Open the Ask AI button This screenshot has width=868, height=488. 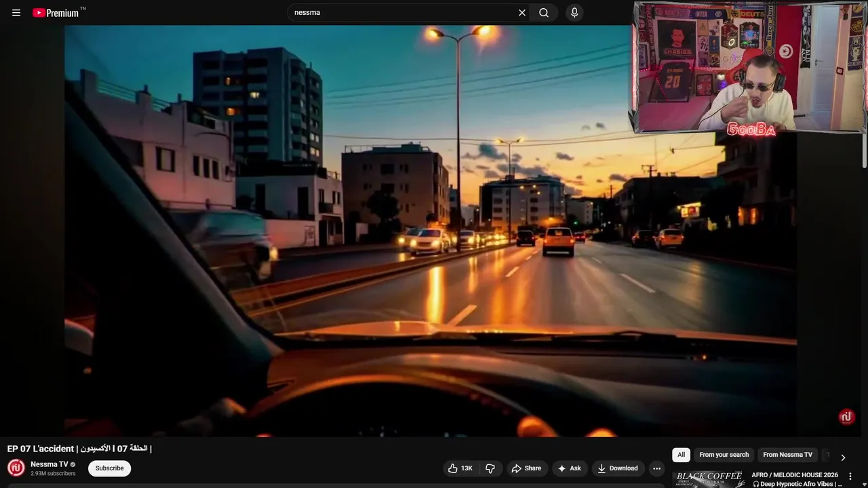pyautogui.click(x=570, y=468)
